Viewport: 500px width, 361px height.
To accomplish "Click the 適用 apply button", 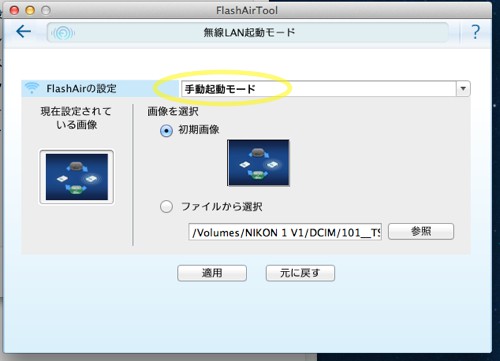I will [x=212, y=273].
